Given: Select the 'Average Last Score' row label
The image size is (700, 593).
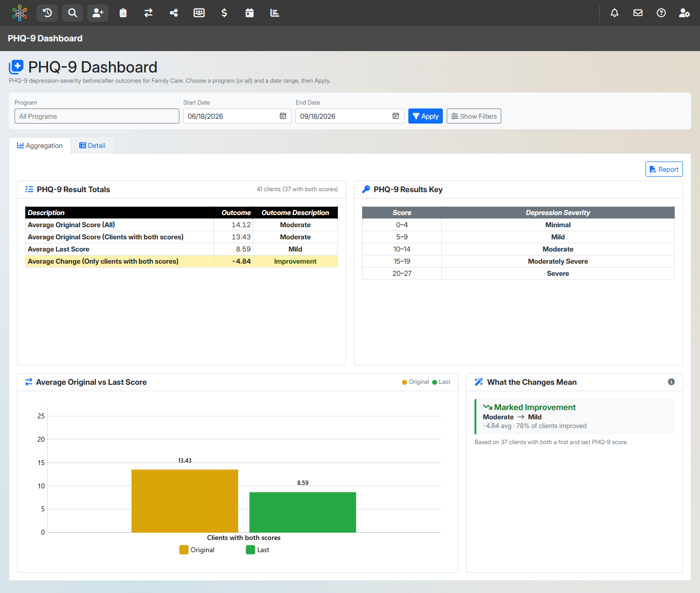Looking at the screenshot, I should (59, 249).
